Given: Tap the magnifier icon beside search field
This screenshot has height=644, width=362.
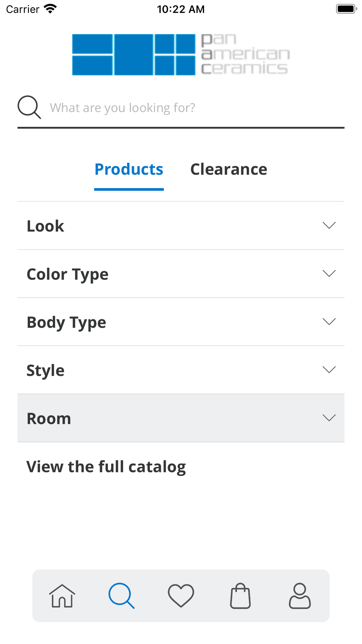Looking at the screenshot, I should [x=29, y=107].
